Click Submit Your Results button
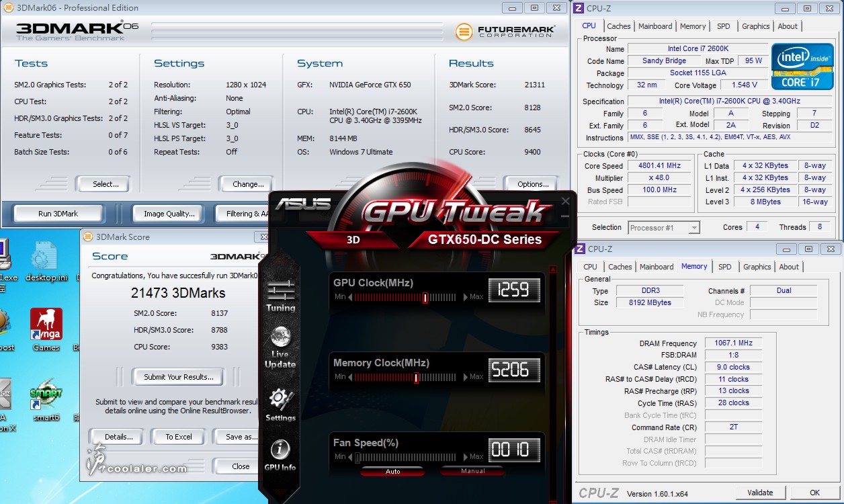Image resolution: width=844 pixels, height=504 pixels. point(179,377)
